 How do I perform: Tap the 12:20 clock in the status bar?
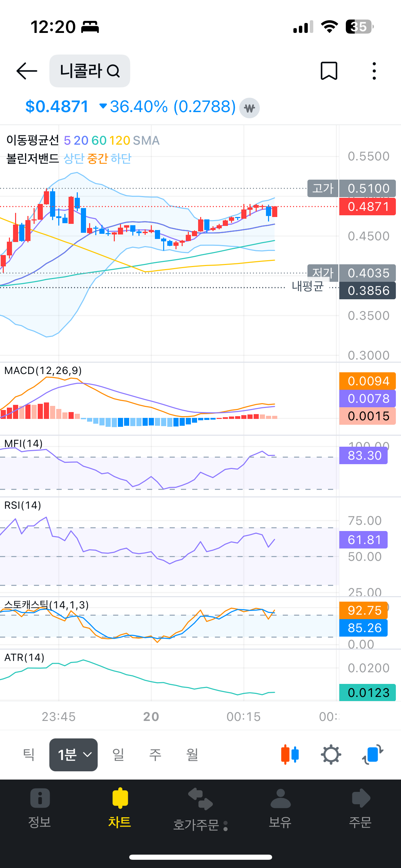tap(53, 27)
